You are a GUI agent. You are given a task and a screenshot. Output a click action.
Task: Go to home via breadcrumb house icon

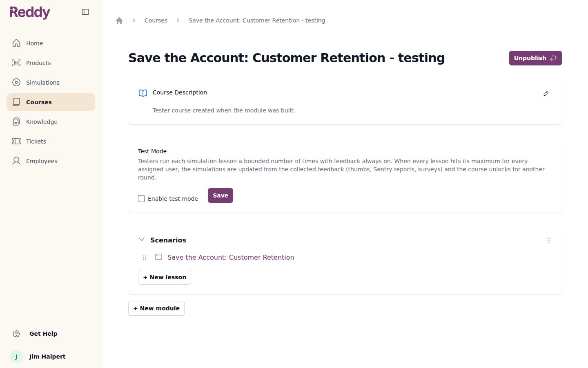[119, 20]
